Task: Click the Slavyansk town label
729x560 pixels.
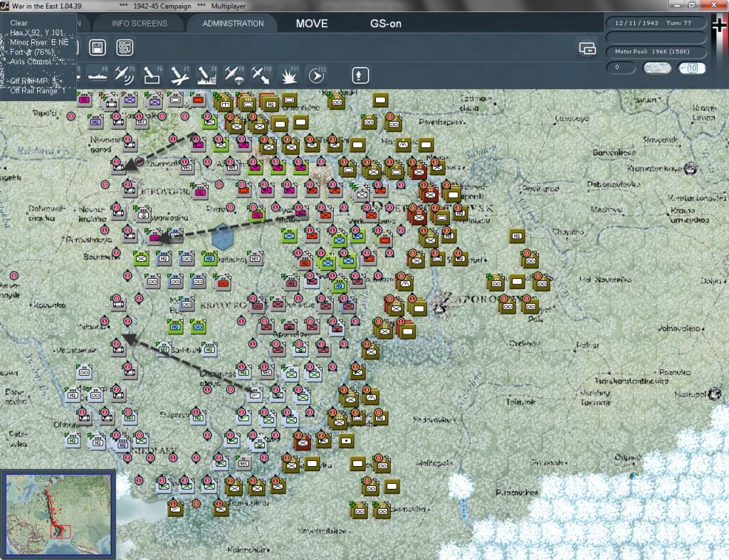Action: click(x=661, y=139)
